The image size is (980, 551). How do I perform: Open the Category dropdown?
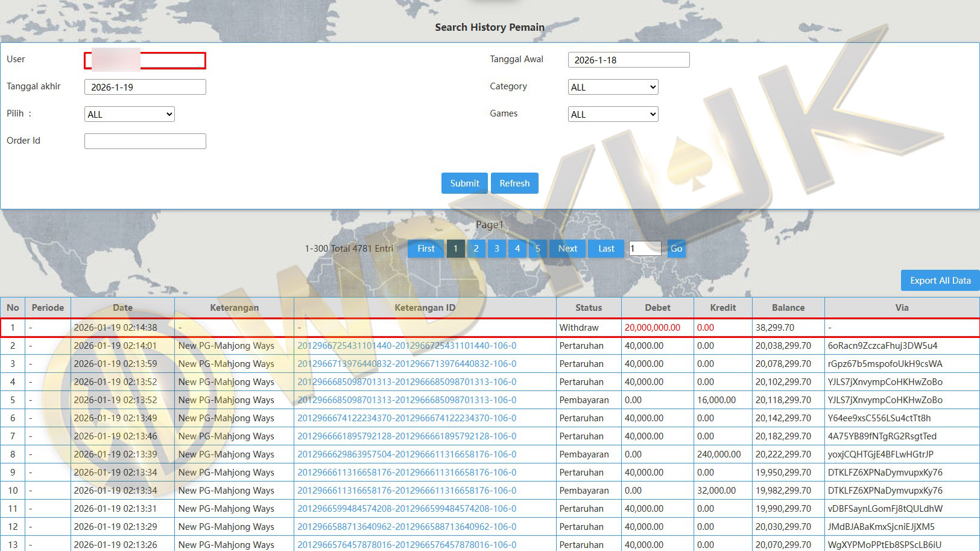tap(613, 88)
